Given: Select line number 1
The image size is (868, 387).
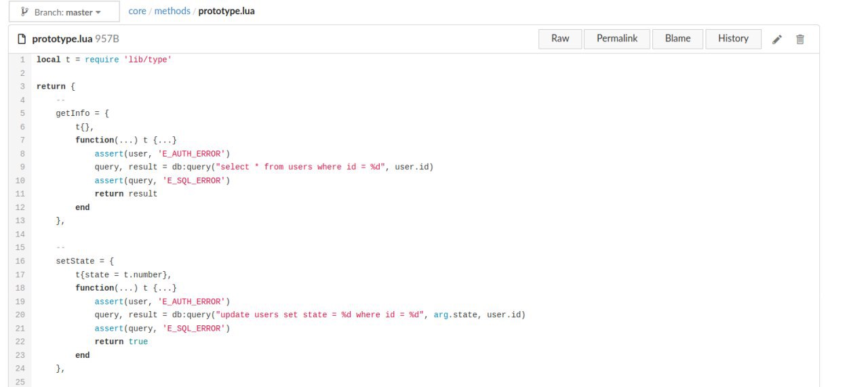Looking at the screenshot, I should pyautogui.click(x=22, y=60).
